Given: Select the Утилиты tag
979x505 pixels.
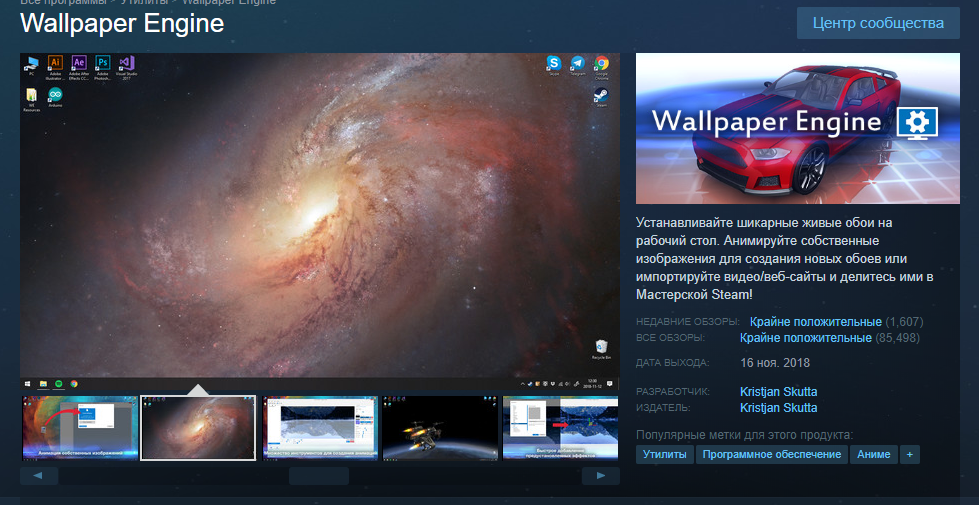Looking at the screenshot, I should coord(664,454).
